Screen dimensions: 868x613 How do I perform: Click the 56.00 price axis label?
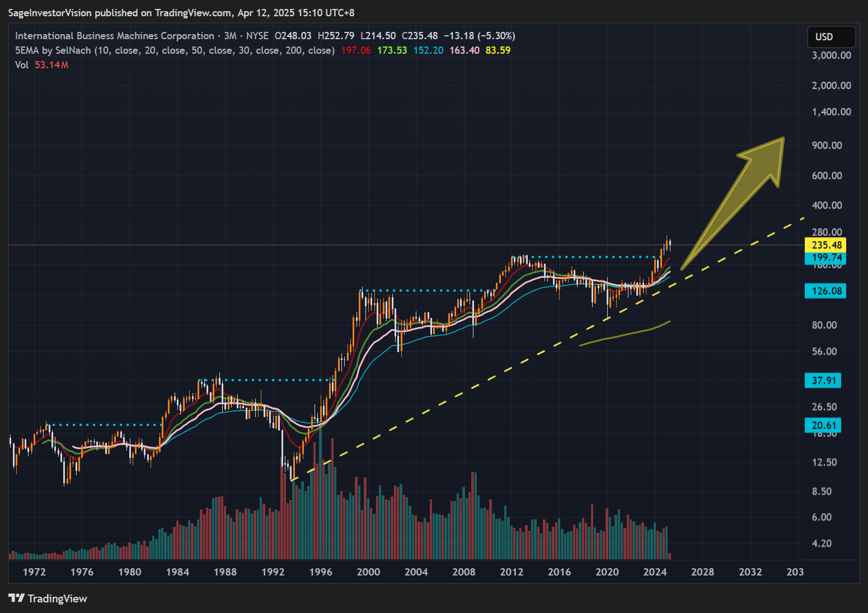pyautogui.click(x=824, y=352)
